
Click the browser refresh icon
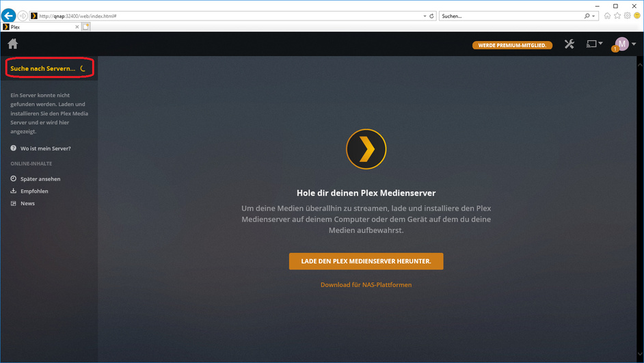click(x=431, y=16)
